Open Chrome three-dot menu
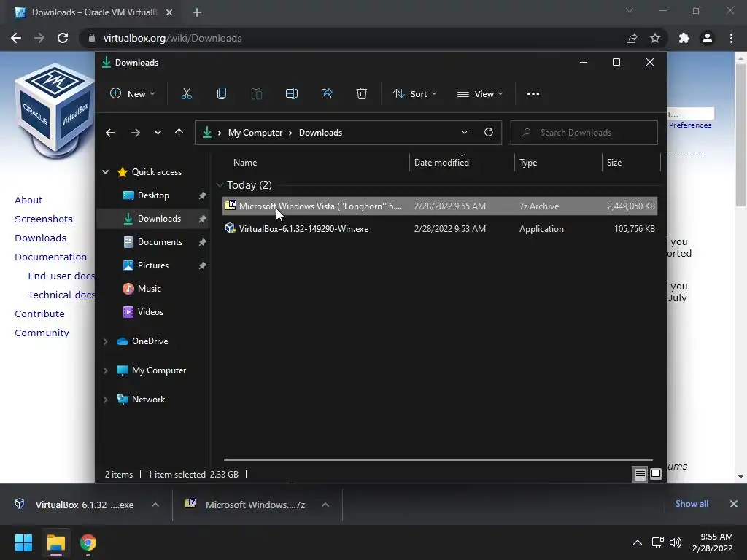The width and height of the screenshot is (747, 560). (731, 38)
